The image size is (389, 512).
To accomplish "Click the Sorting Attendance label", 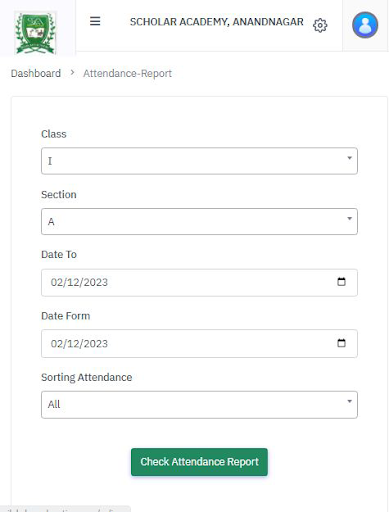I will coord(87,377).
